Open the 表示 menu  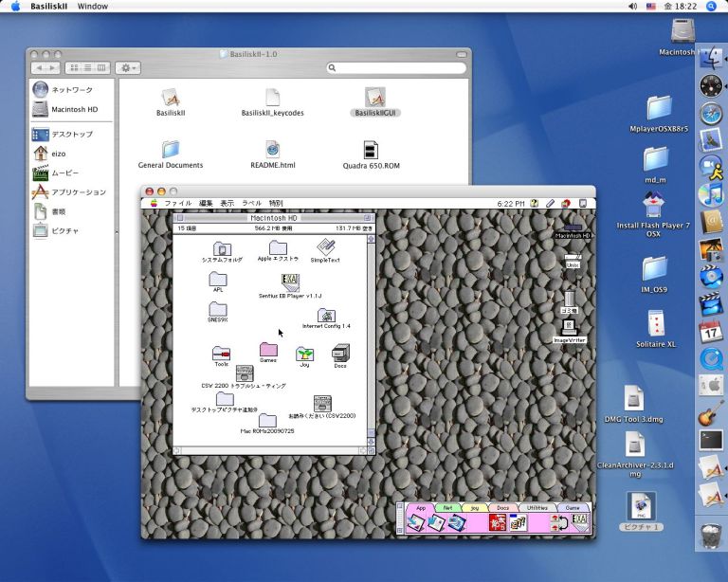227,203
